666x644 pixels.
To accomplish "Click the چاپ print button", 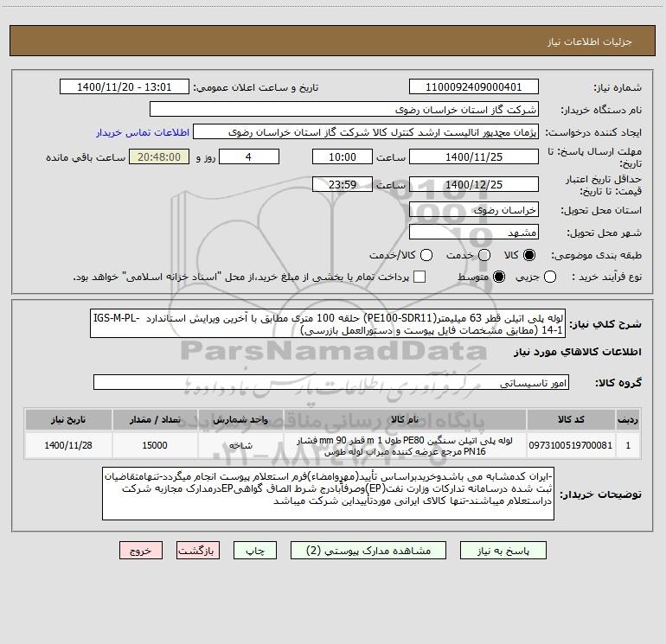I will pyautogui.click(x=255, y=551).
